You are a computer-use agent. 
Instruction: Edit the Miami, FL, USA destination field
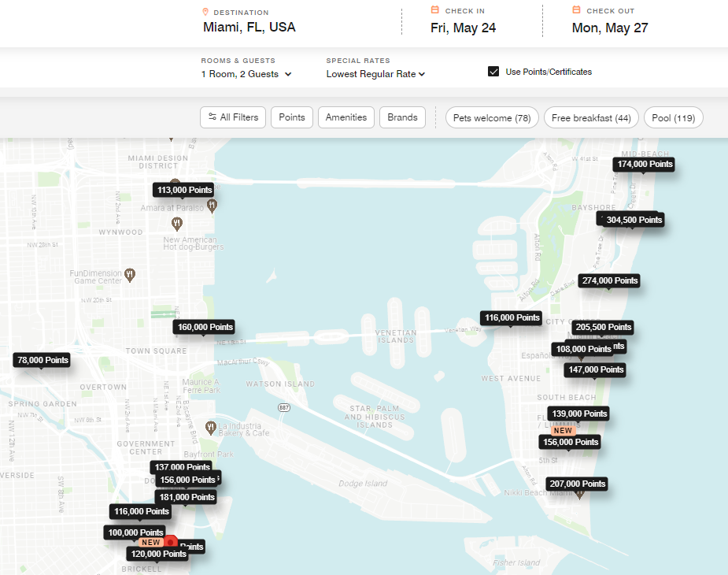(249, 28)
